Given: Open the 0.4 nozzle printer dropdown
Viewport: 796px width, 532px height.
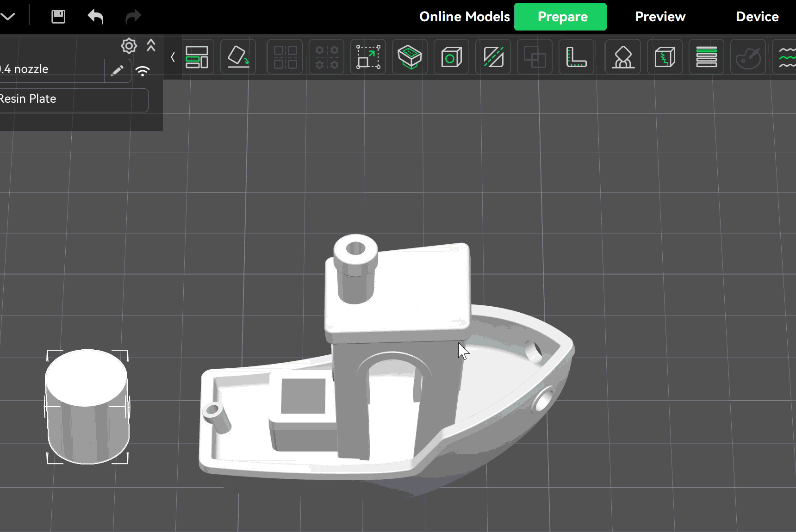Looking at the screenshot, I should click(x=52, y=70).
